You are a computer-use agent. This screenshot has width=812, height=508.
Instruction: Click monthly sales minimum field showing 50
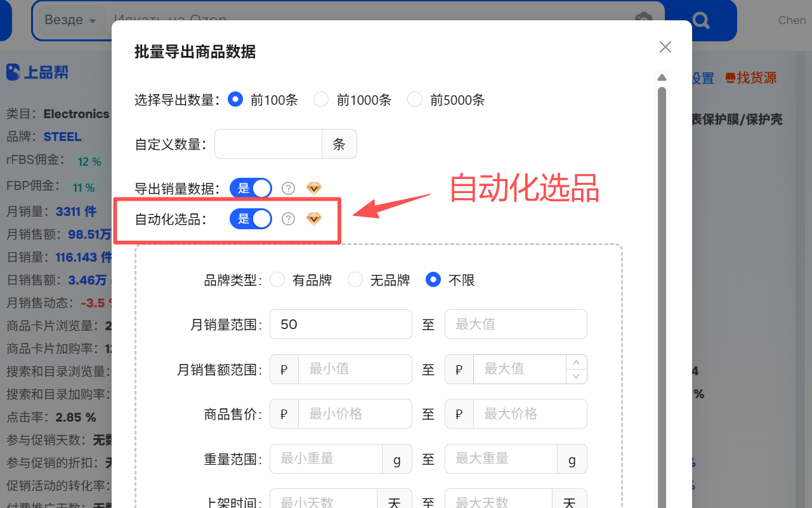pos(341,324)
